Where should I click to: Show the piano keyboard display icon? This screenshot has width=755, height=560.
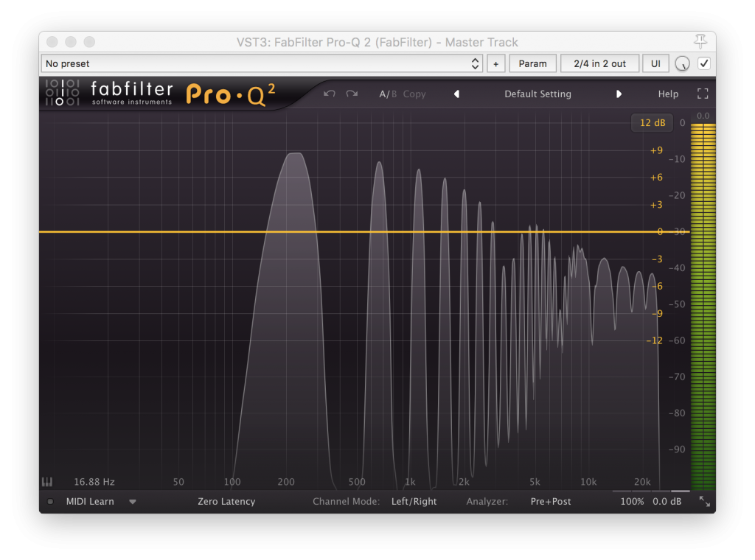click(x=47, y=482)
